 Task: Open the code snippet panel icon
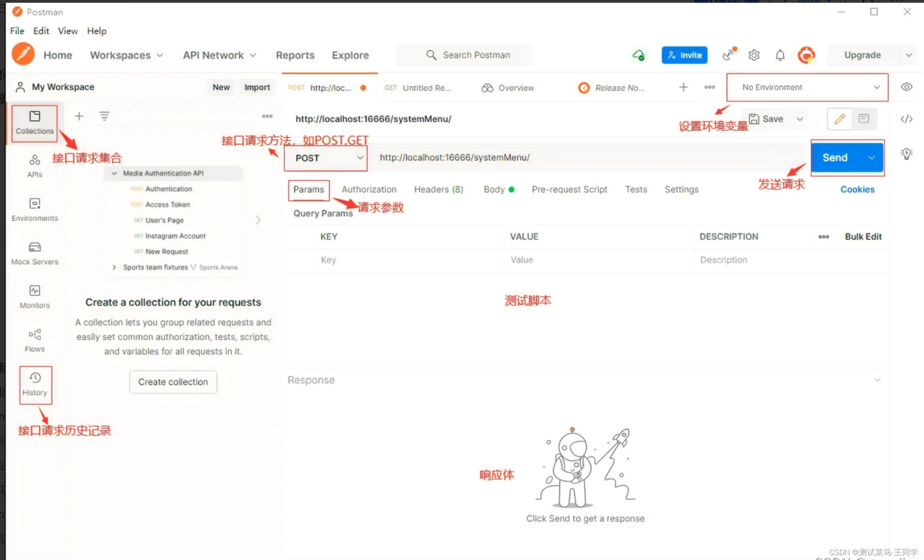coord(906,119)
